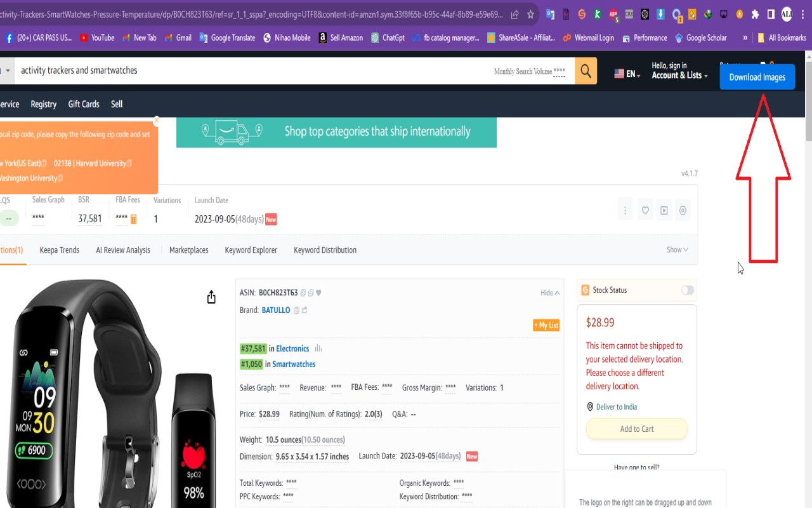Screen dimensions: 812x508
Task: Switch to Keyword Distribution tab
Action: [x=325, y=250]
